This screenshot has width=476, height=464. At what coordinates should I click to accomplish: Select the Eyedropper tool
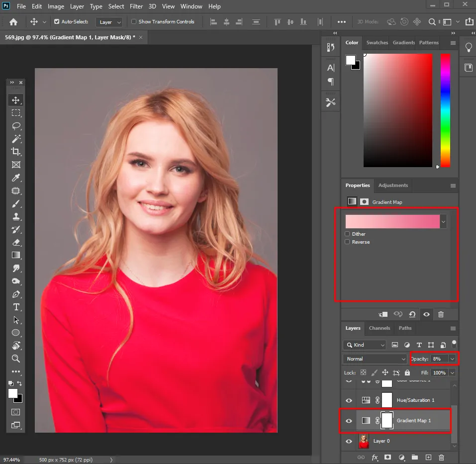(16, 178)
